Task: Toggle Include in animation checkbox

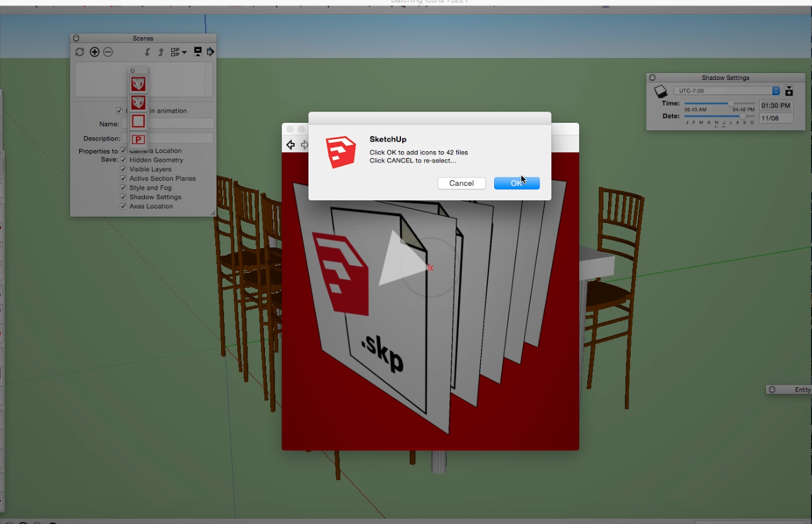Action: 120,111
